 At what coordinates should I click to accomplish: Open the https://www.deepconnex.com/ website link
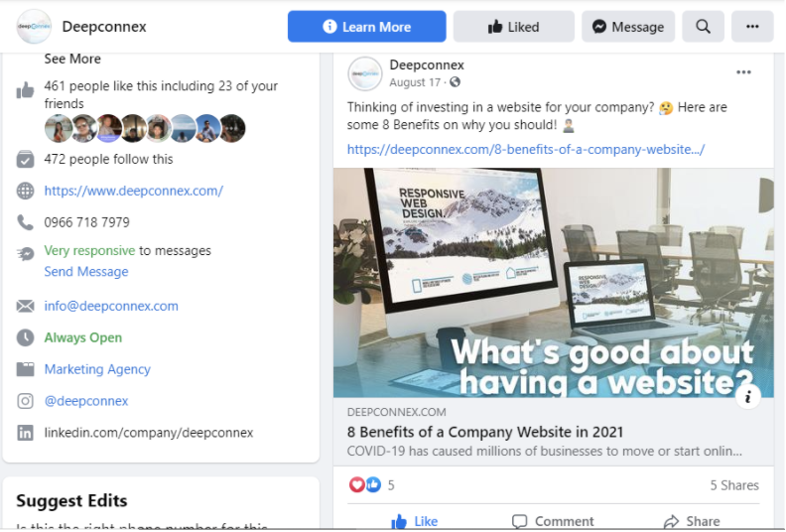[x=133, y=191]
